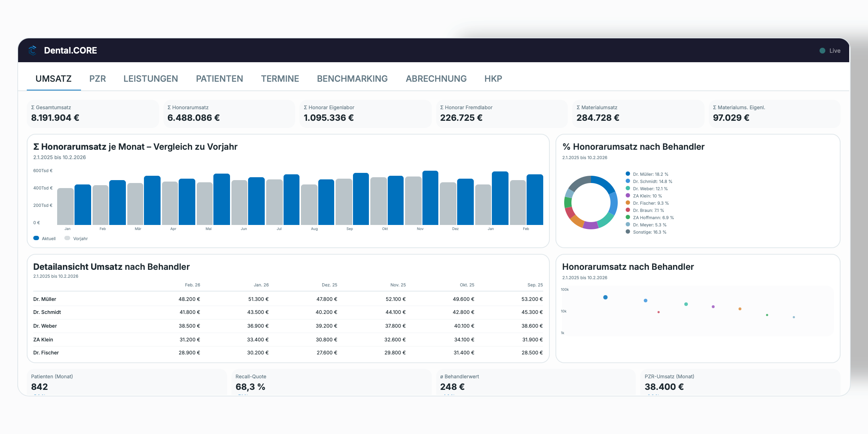Click the Gesamtumsatz KPI card

[93, 114]
